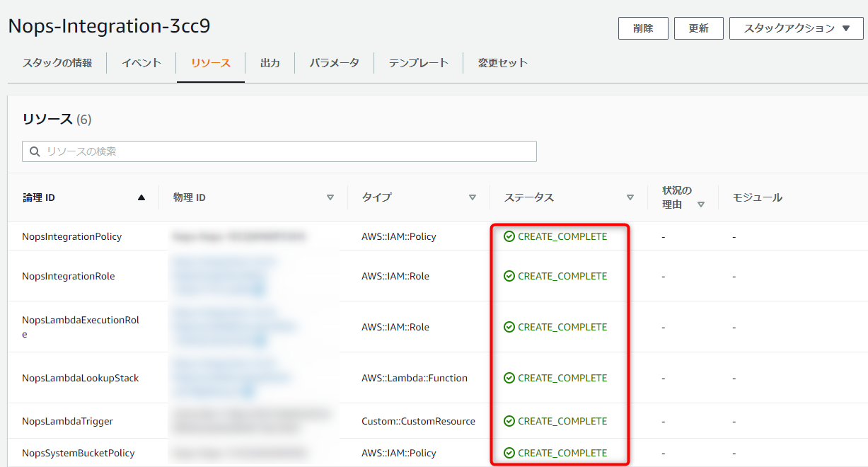Switch to the スタックの情報 tab
This screenshot has width=868, height=467.
click(x=57, y=63)
